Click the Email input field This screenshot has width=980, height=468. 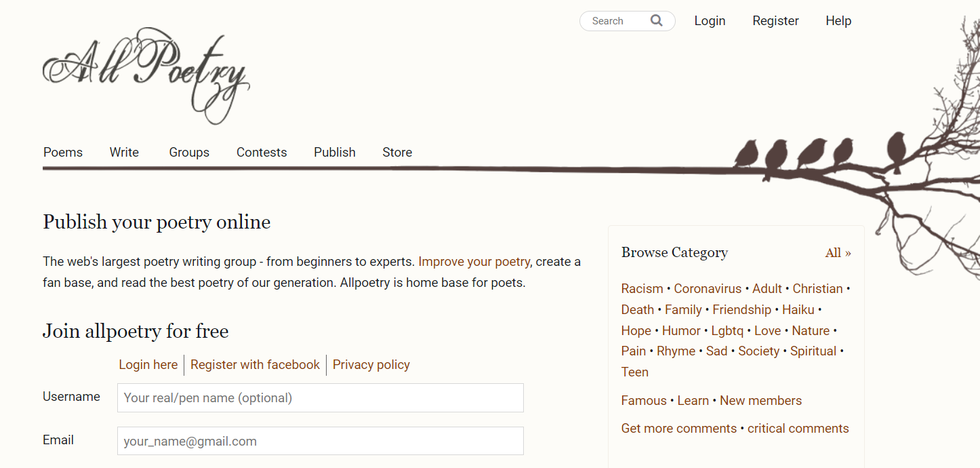[x=321, y=441]
